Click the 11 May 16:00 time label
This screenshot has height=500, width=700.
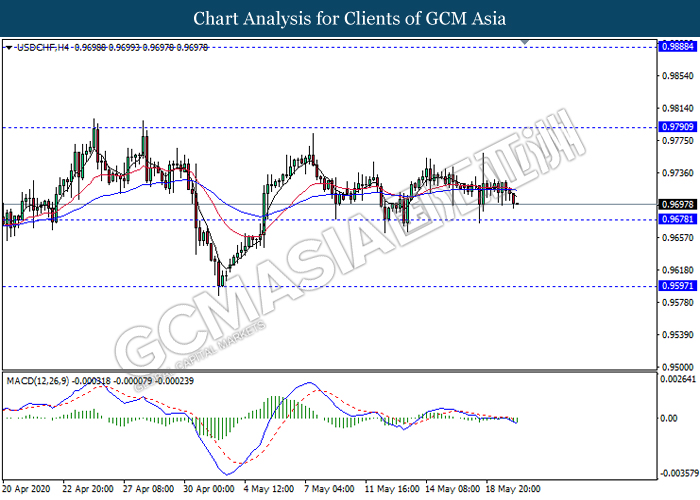(x=392, y=489)
